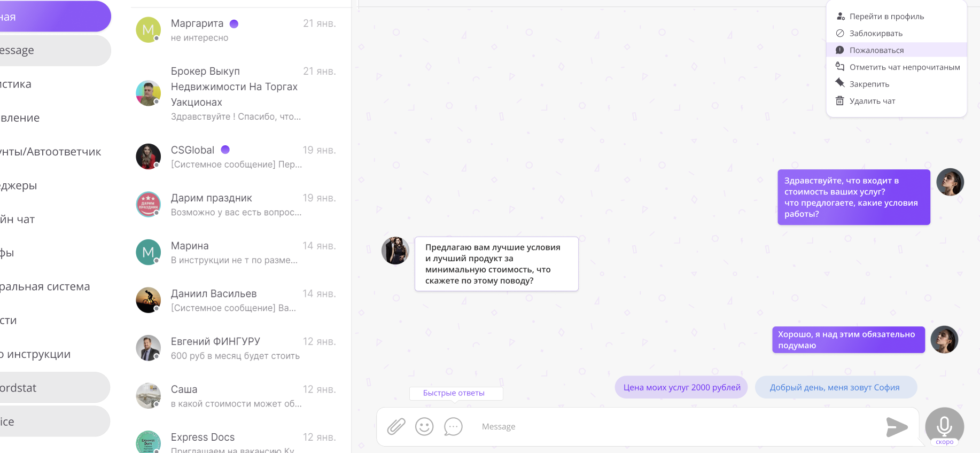980x453 pixels.
Task: Open the emoji smiley picker
Action: (x=424, y=426)
